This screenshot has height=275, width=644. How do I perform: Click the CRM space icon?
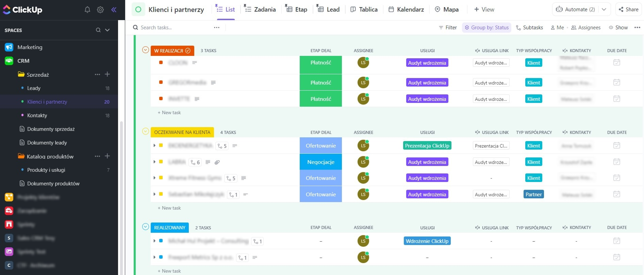(9, 61)
